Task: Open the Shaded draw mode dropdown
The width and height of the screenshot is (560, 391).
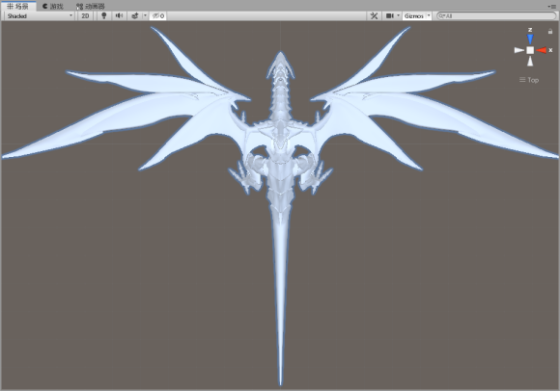Action: pyautogui.click(x=40, y=16)
